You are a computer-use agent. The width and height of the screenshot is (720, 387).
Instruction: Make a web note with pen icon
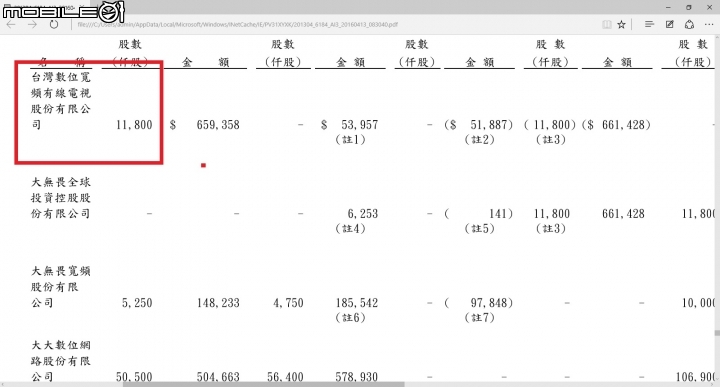coord(669,24)
